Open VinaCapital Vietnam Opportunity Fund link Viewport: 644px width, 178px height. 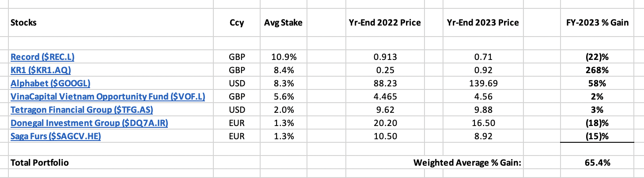click(x=107, y=97)
